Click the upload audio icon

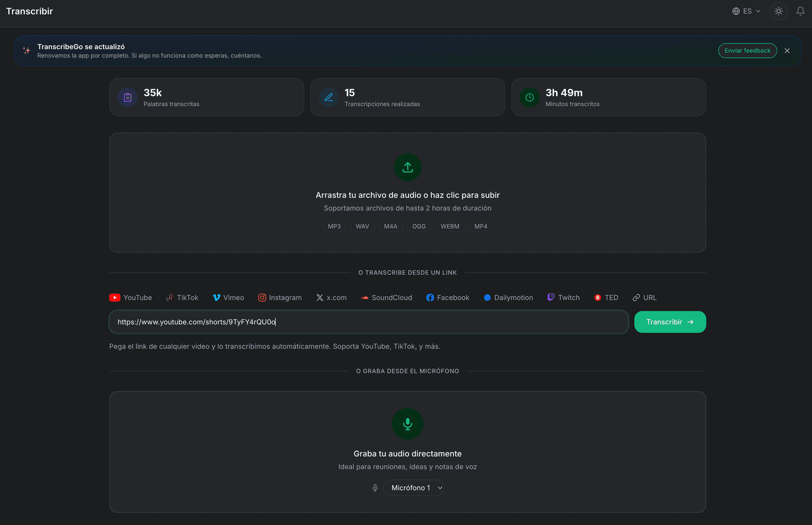click(407, 167)
